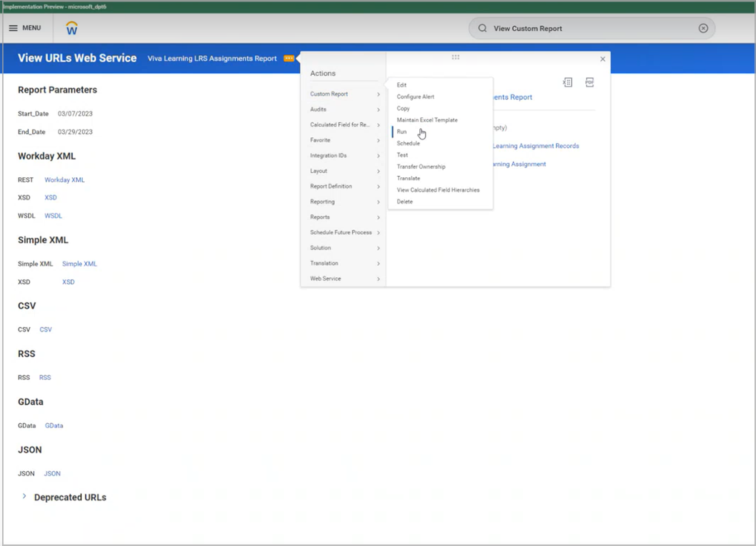Expand the Report Definition submenu
This screenshot has width=756, height=546.
(x=345, y=186)
